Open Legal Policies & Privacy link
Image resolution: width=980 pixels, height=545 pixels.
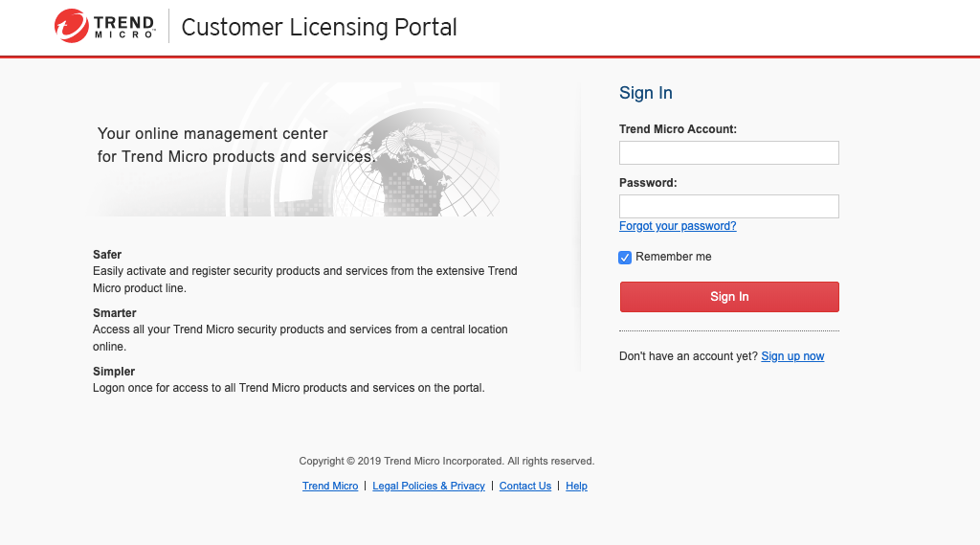click(429, 486)
